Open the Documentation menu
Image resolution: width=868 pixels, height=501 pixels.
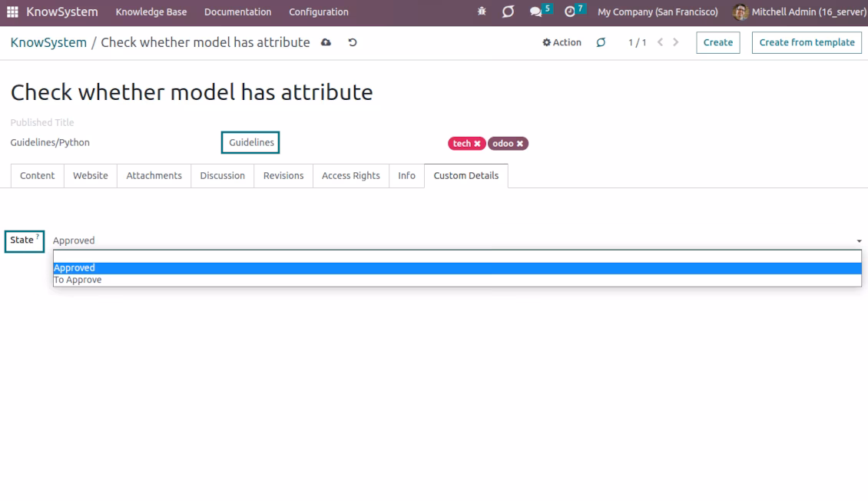click(237, 12)
